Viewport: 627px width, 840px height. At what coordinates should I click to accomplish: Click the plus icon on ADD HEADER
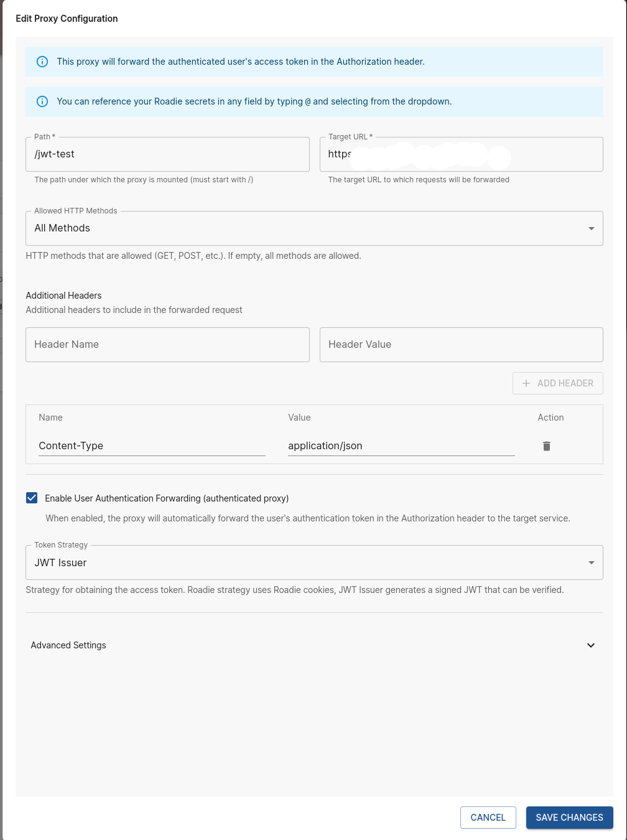526,383
